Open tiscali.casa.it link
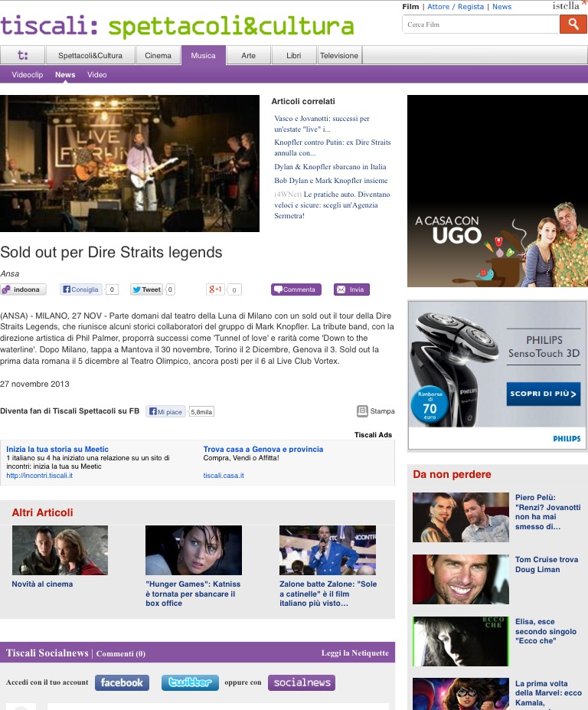588x710 pixels. click(x=224, y=476)
